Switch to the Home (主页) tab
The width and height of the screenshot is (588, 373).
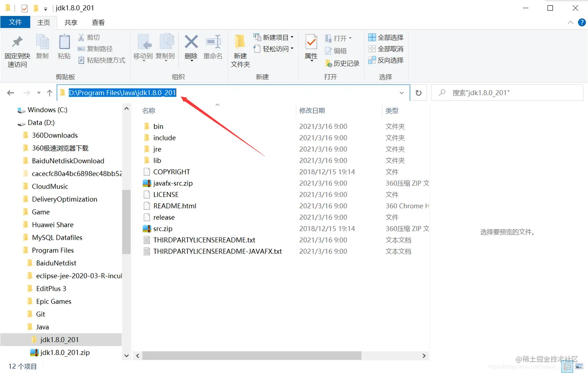coord(44,23)
